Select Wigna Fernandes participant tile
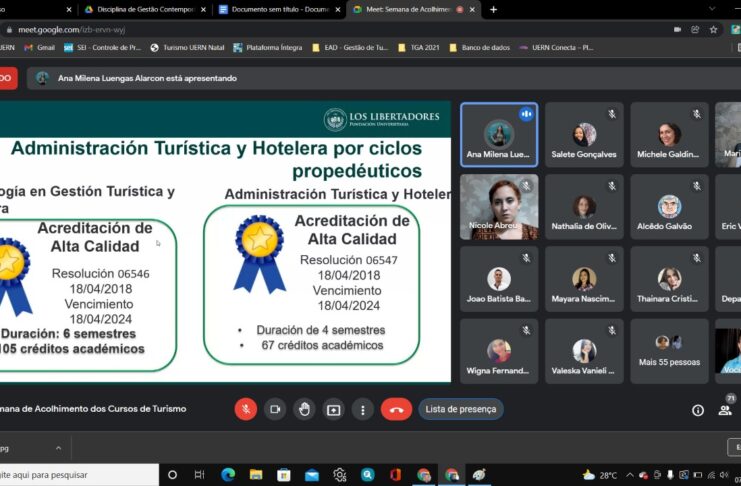Image resolution: width=741 pixels, height=486 pixels. [x=499, y=351]
